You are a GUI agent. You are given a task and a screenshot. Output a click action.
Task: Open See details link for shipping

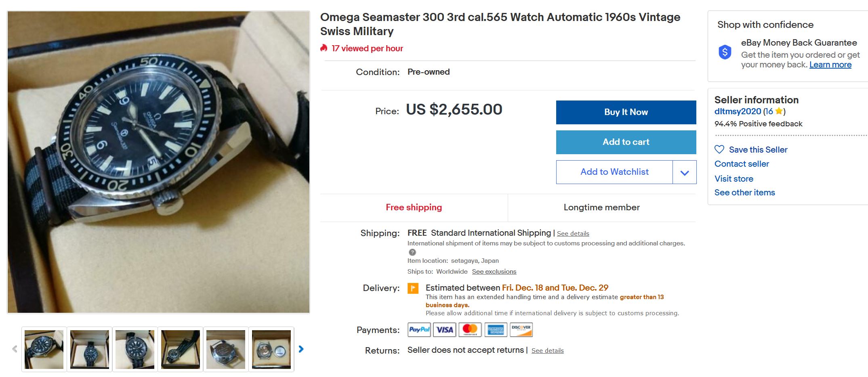tap(573, 234)
